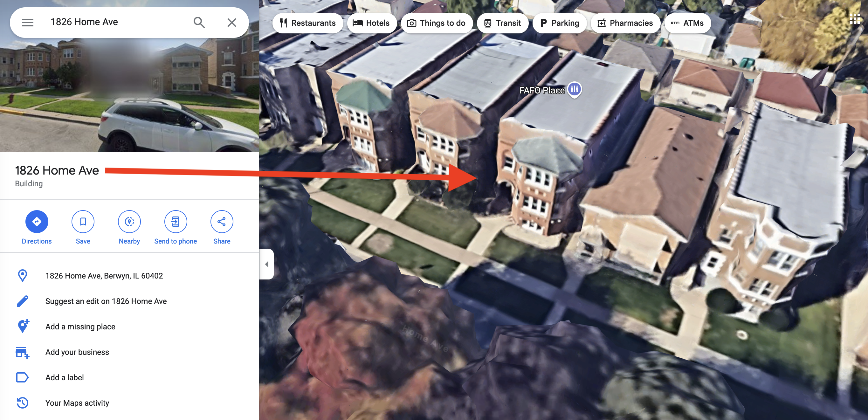Select the Hotels category chip

371,23
